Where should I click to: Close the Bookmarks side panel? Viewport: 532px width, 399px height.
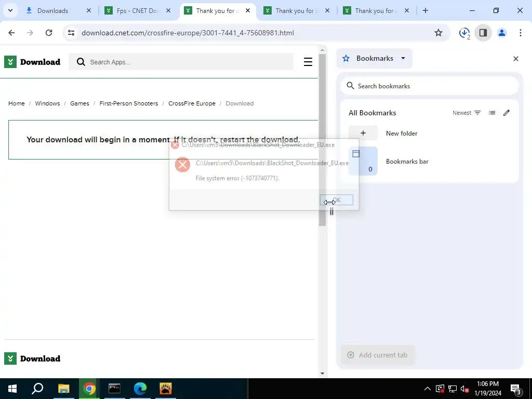516,59
